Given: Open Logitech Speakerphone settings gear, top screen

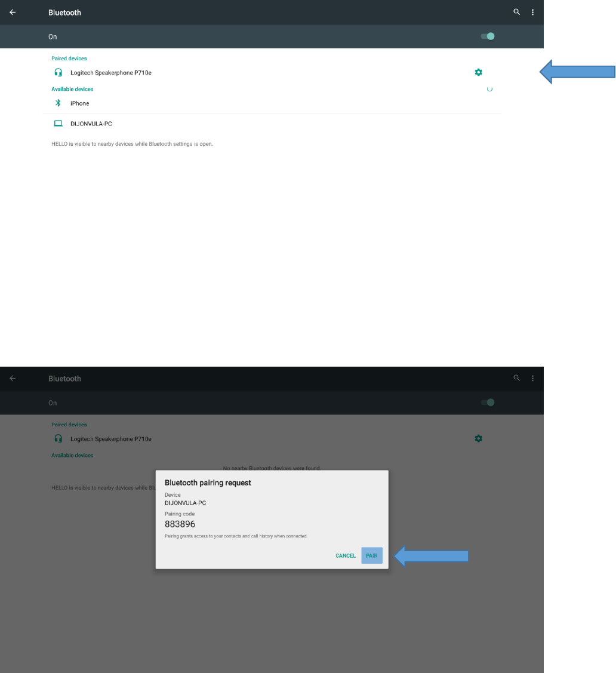Looking at the screenshot, I should (x=478, y=72).
